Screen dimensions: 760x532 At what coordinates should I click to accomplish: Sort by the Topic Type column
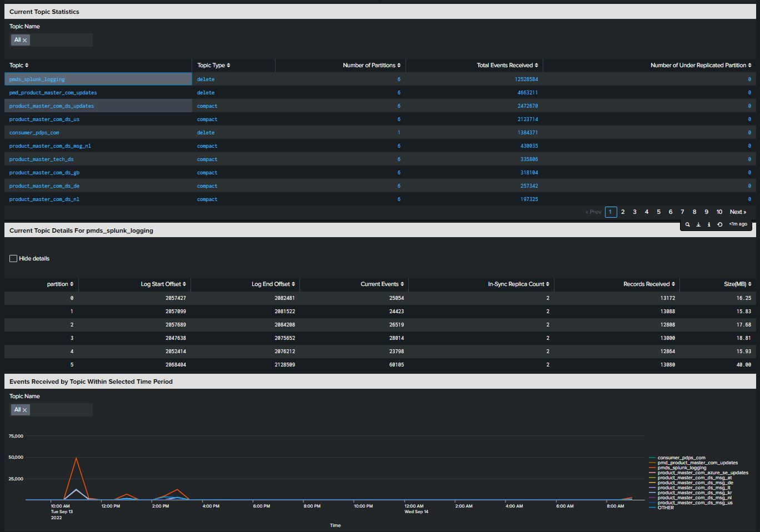tap(214, 65)
